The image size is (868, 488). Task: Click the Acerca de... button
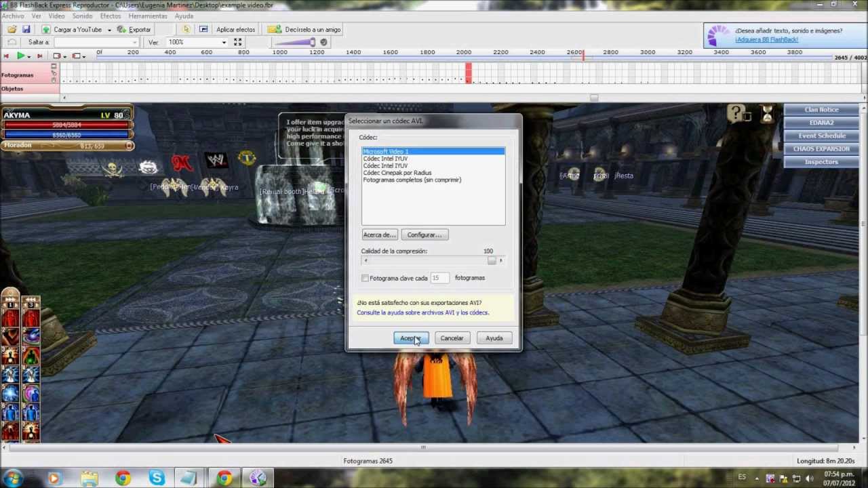[x=379, y=235]
